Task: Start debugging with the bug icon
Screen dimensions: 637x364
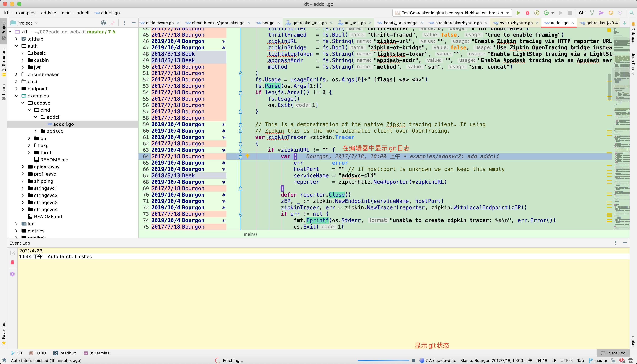Action: point(527,13)
